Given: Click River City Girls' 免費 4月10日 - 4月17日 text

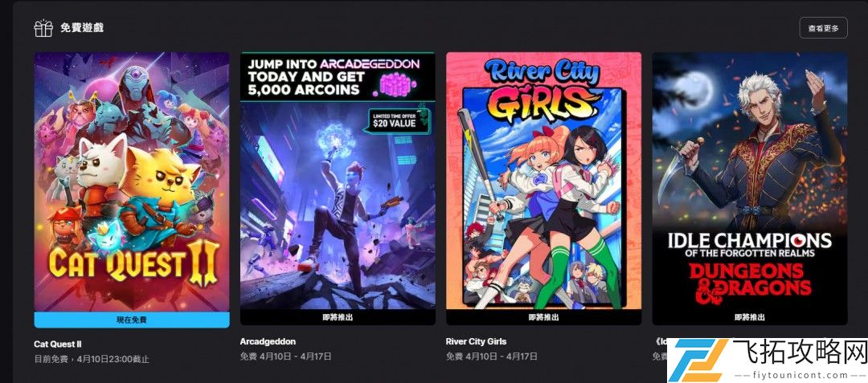Looking at the screenshot, I should [492, 357].
